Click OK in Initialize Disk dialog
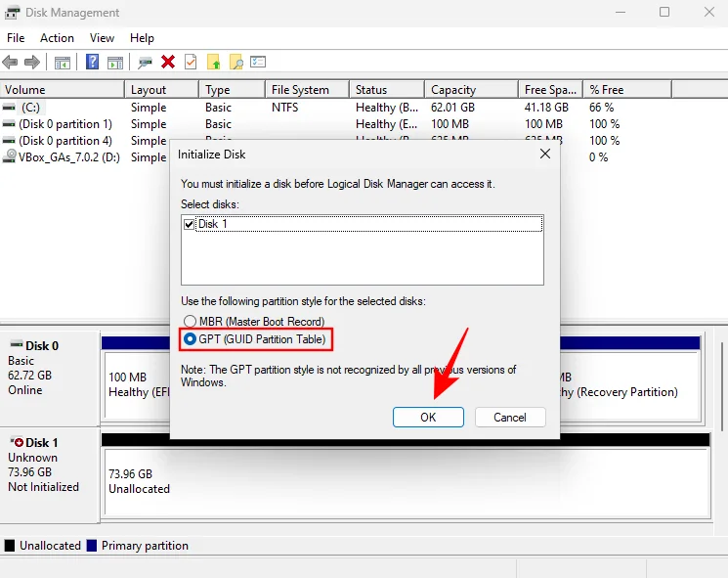The image size is (728, 578). 428,417
